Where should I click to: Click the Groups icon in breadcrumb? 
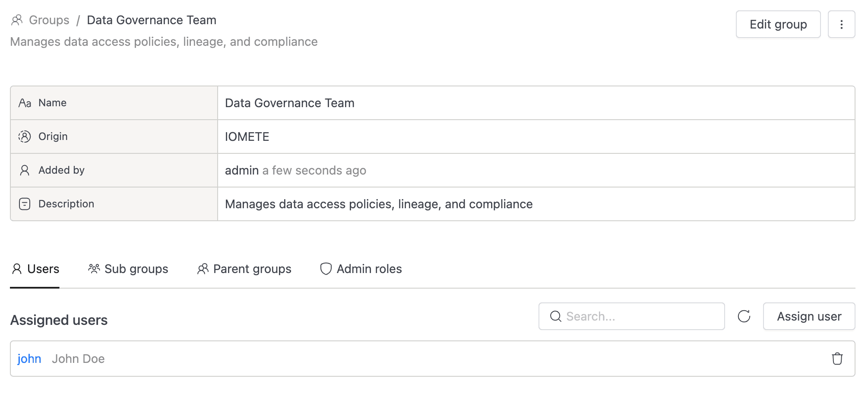point(17,20)
